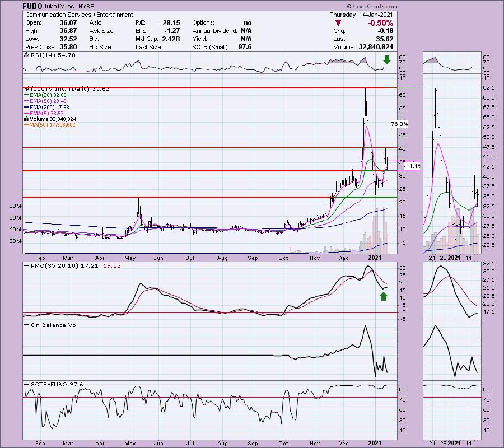Click Communication Services / Entertainment sector text
The image size is (504, 448).
(x=79, y=15)
